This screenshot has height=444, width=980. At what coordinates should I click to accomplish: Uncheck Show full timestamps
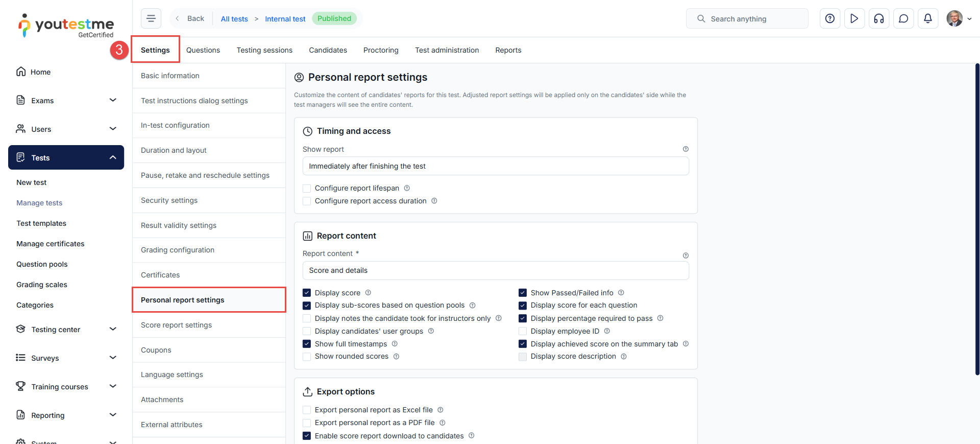tap(307, 344)
